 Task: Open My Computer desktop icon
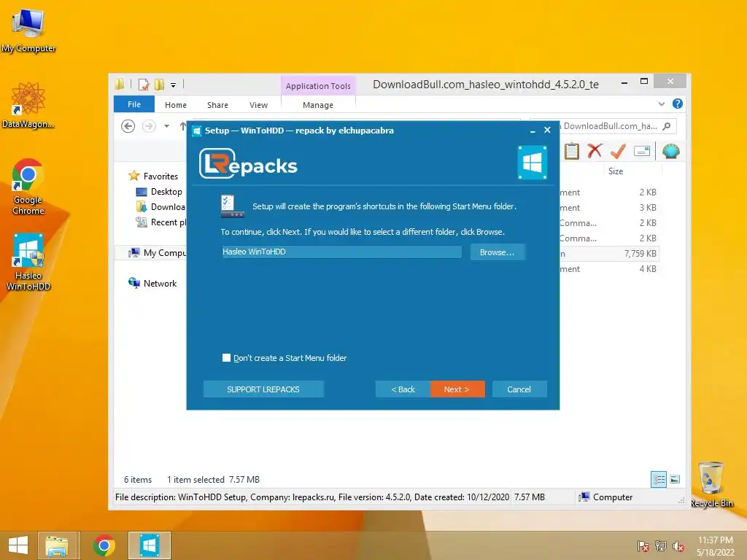pos(28,29)
